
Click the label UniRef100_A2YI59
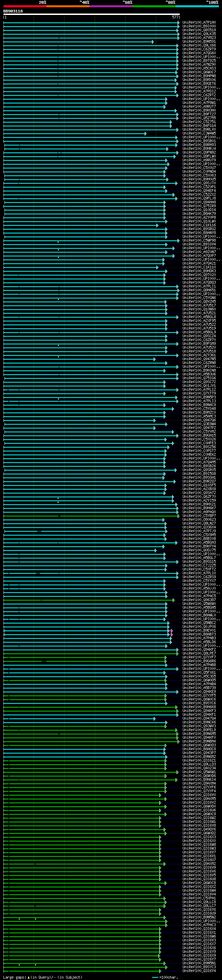coord(199,500)
